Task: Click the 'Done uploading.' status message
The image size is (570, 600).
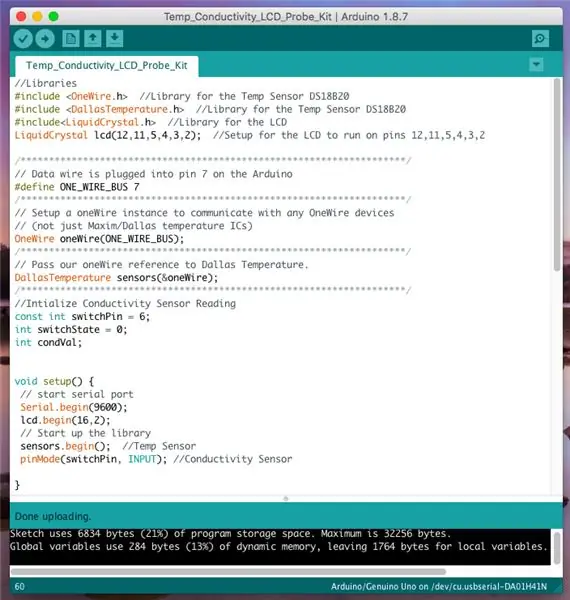Action: (x=53, y=517)
